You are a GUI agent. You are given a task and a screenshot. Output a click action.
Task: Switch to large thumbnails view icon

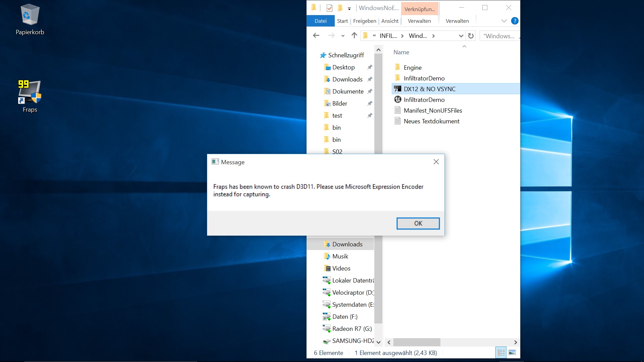click(512, 352)
